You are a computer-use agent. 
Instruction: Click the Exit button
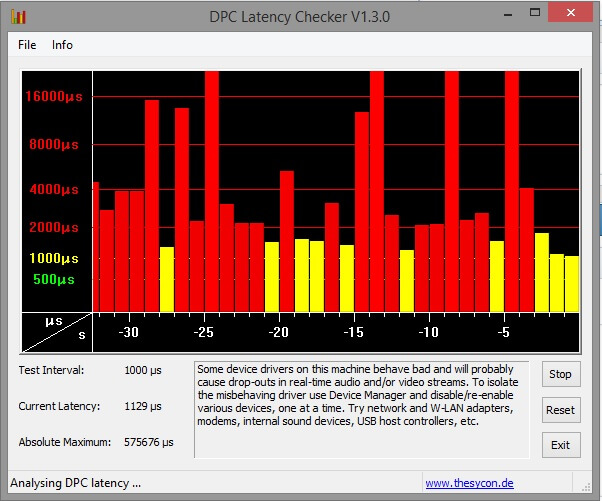point(560,445)
